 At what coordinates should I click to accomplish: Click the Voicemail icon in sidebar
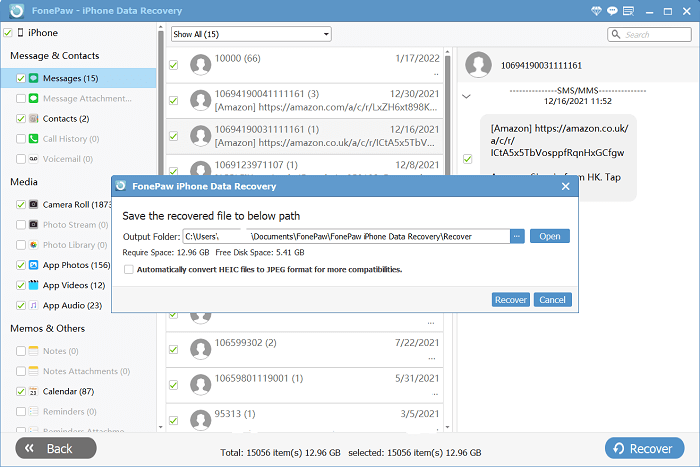(x=33, y=158)
